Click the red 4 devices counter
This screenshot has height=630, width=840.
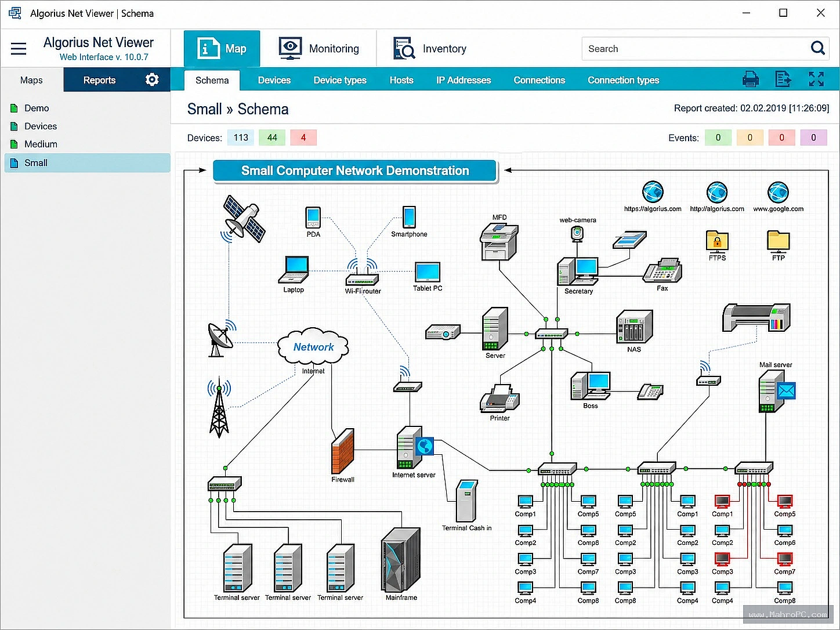[303, 137]
